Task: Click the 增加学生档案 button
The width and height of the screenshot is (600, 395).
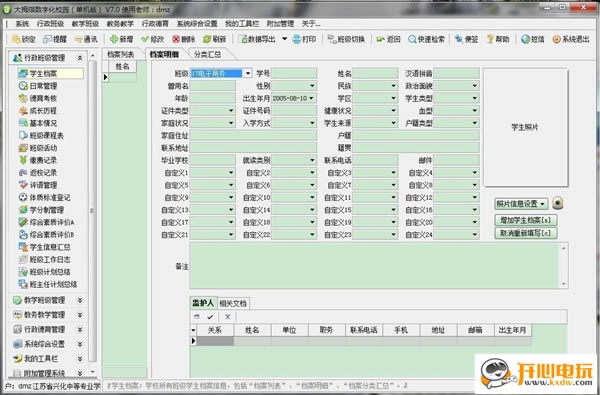Action: point(526,220)
